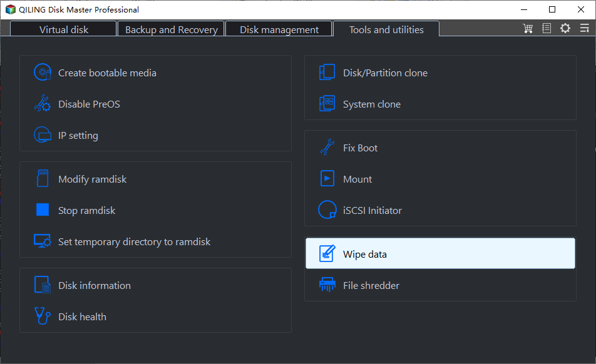Select the Tools and utilities tab

pyautogui.click(x=386, y=29)
